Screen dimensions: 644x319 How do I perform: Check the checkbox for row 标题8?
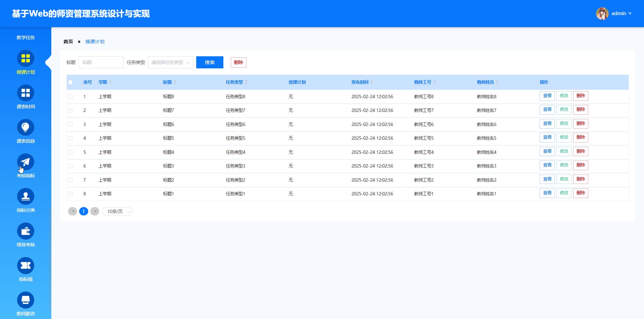[x=70, y=97]
